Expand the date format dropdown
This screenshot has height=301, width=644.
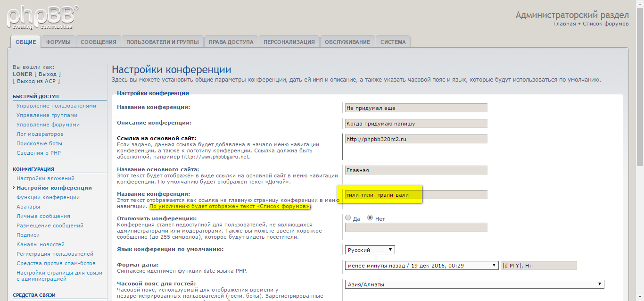pos(422,266)
